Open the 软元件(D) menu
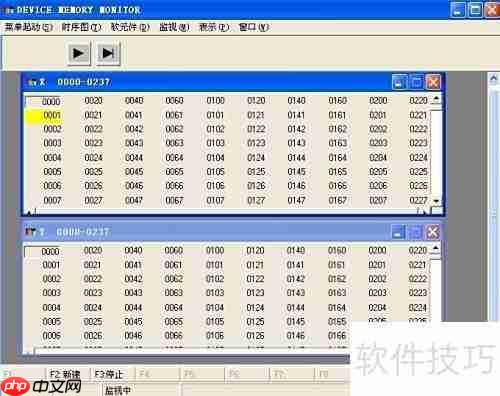Image resolution: width=500 pixels, height=396 pixels. coord(130,27)
